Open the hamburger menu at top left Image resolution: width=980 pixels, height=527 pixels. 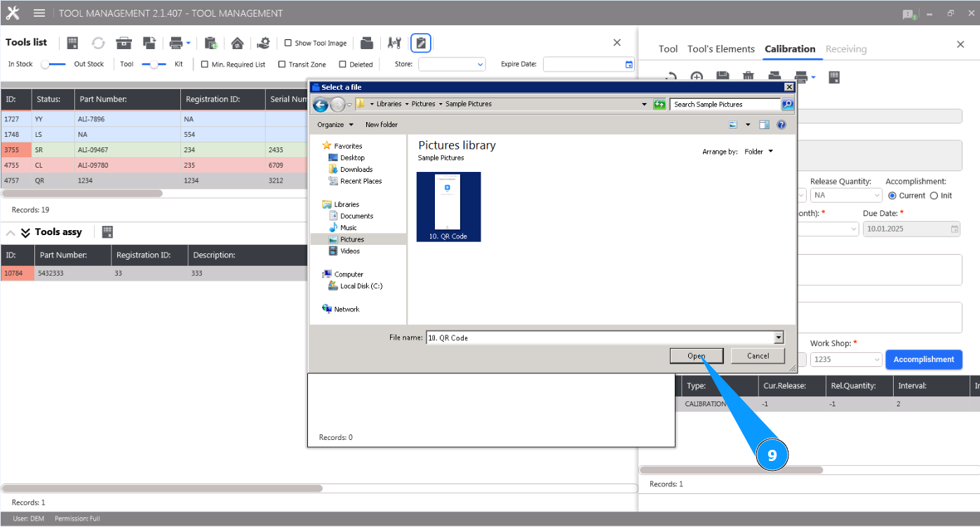(40, 13)
